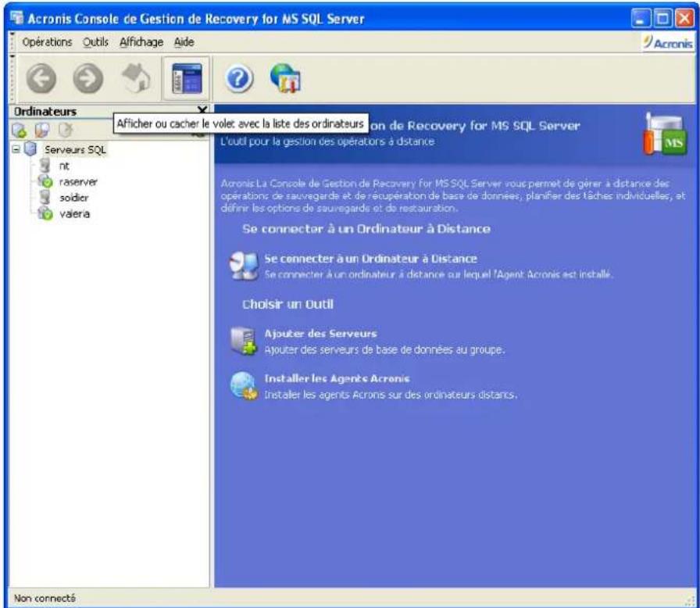Click the server icon next to soldier

click(x=45, y=197)
